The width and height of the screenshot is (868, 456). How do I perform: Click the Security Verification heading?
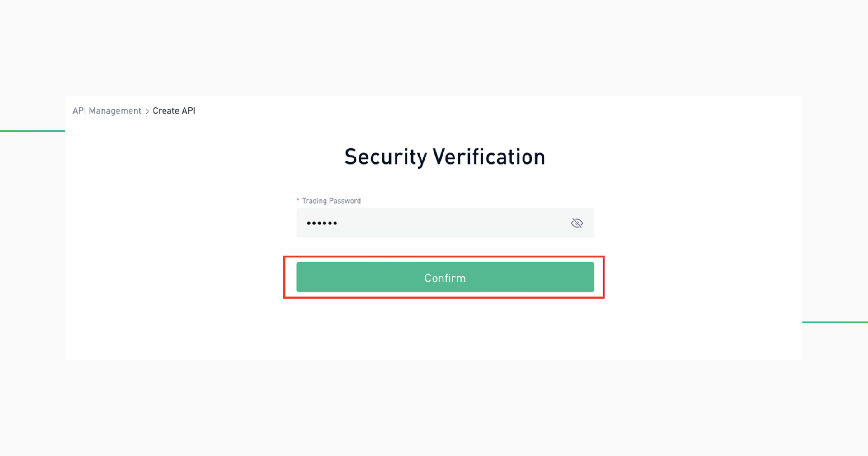pos(444,157)
